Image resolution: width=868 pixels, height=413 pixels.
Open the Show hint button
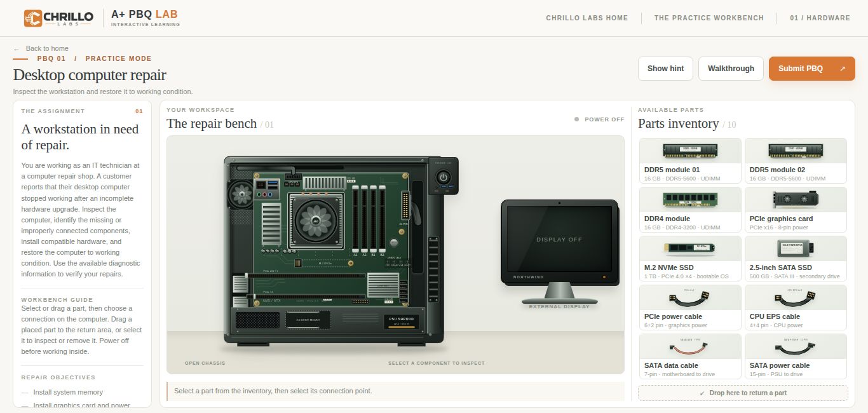[x=665, y=69]
